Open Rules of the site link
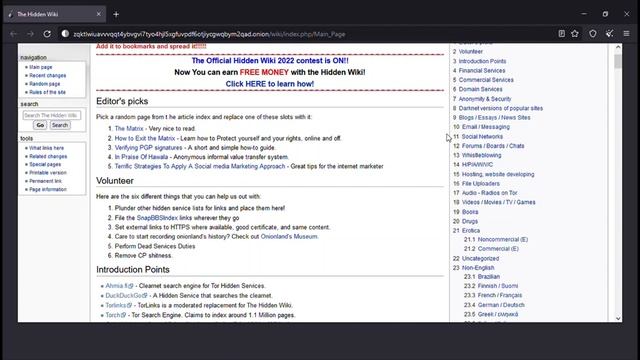This screenshot has width=640, height=360. [x=47, y=92]
